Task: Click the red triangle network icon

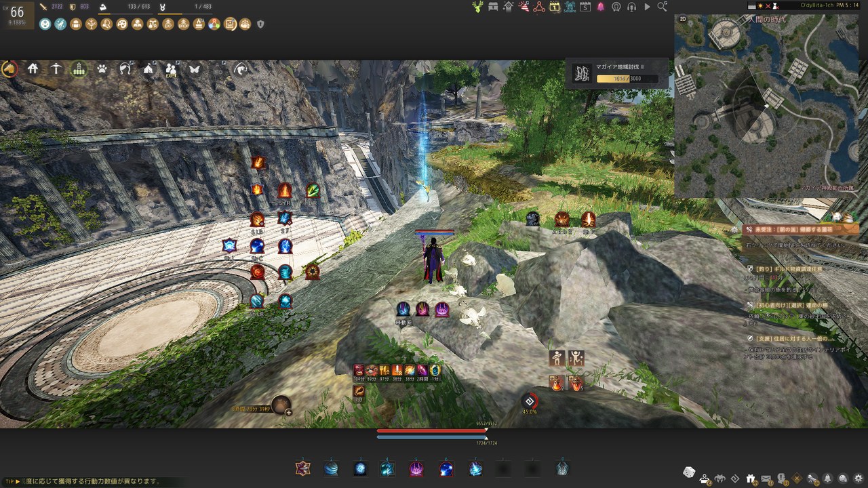Action: pos(539,7)
